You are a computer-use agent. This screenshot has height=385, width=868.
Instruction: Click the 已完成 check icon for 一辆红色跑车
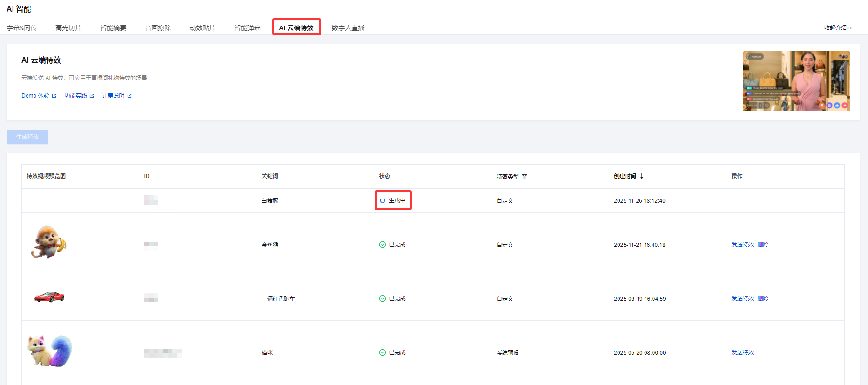(x=383, y=299)
